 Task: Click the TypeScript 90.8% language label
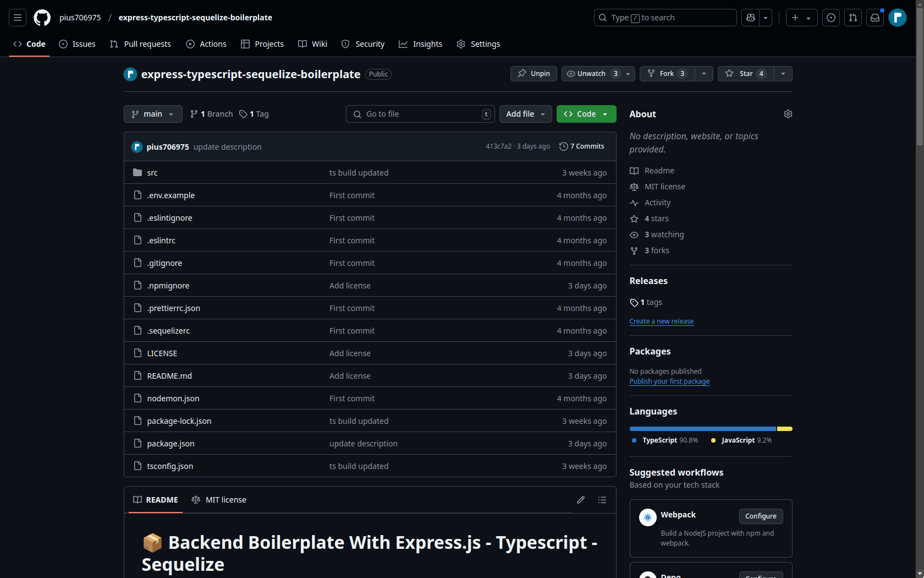coord(665,440)
